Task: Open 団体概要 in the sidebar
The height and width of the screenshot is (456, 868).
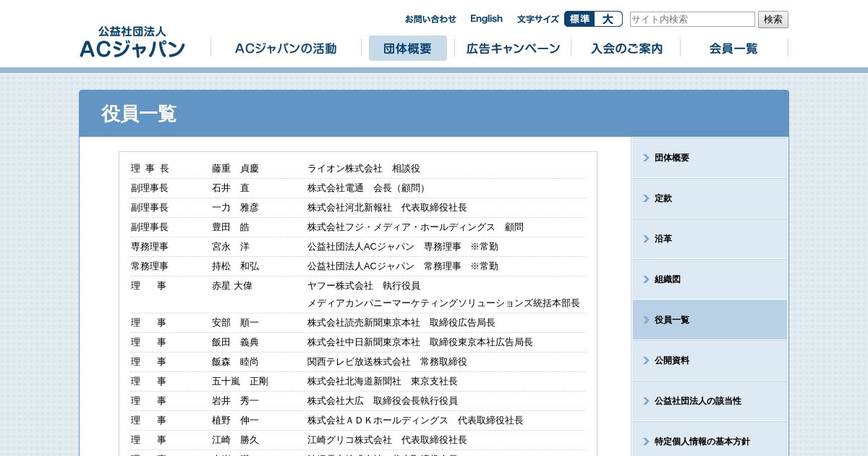Action: (710, 158)
